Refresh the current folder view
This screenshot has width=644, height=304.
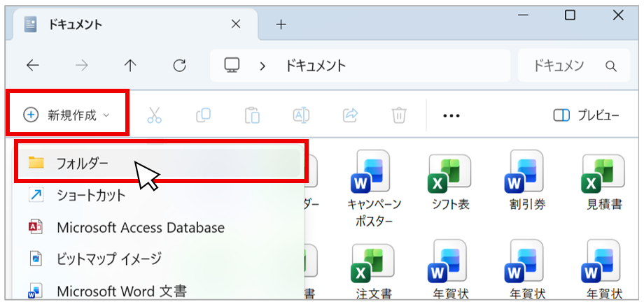pyautogui.click(x=180, y=66)
